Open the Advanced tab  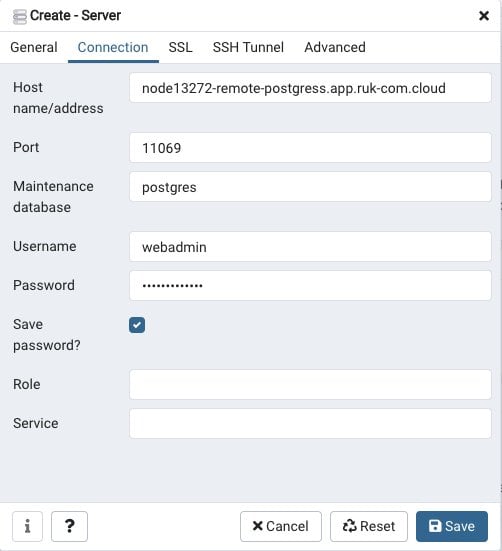[x=335, y=47]
